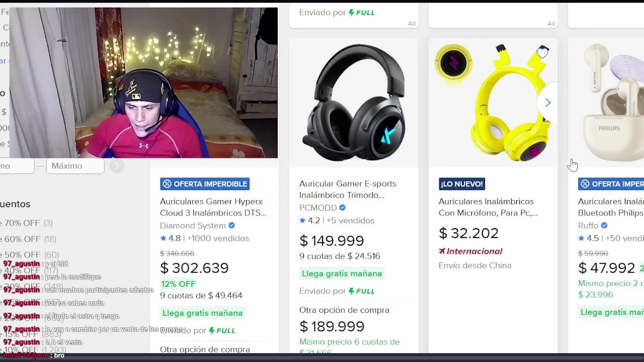Open the black E-sports headset thumbnail
Image resolution: width=644 pixels, height=362 pixels.
(x=354, y=103)
